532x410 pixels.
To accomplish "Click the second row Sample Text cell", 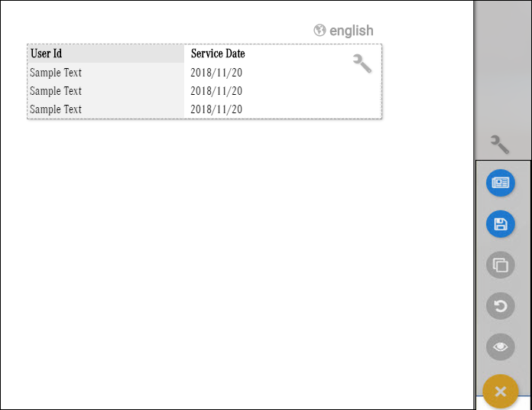I will pos(56,91).
